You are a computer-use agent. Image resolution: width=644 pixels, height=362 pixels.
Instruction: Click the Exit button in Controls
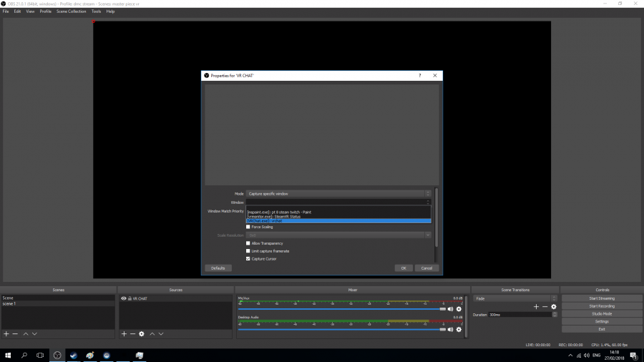602,329
